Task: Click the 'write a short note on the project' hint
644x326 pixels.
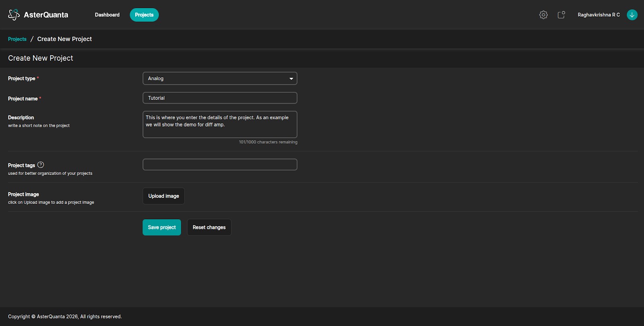Action: pyautogui.click(x=39, y=126)
